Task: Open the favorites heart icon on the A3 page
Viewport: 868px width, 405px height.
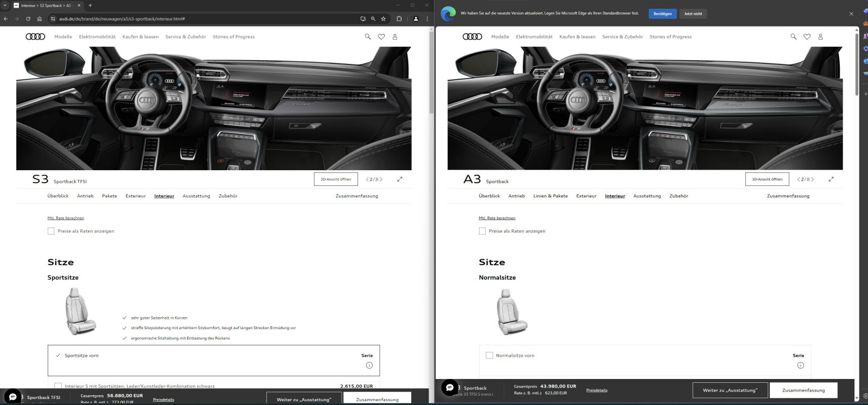Action: coord(807,36)
